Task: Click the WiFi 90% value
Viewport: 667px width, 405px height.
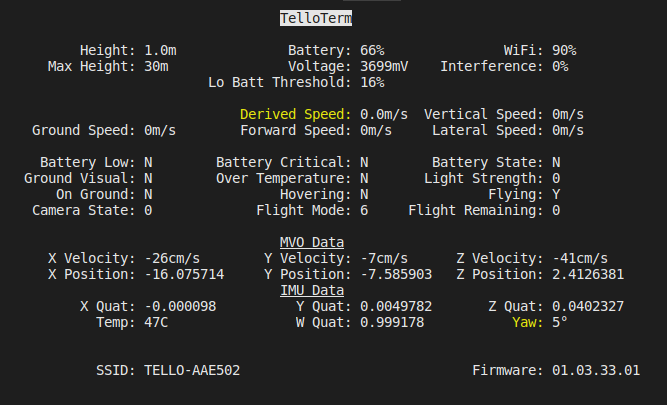Action: pyautogui.click(x=564, y=50)
